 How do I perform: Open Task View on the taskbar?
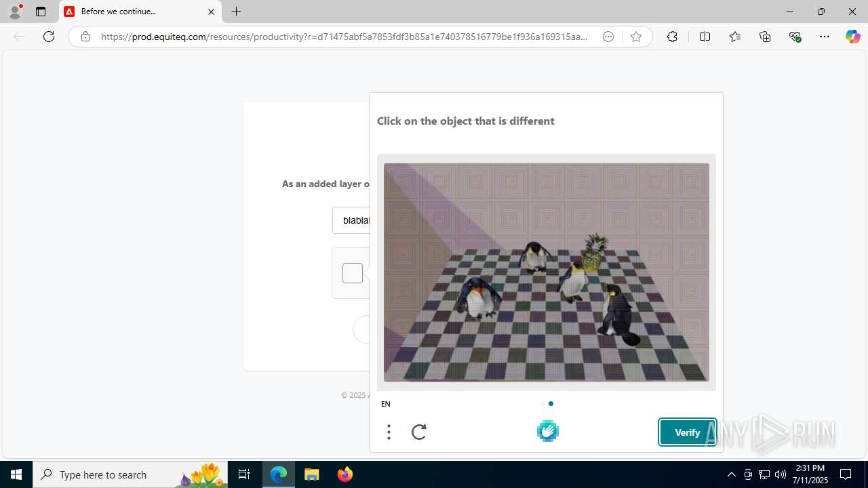click(x=244, y=474)
